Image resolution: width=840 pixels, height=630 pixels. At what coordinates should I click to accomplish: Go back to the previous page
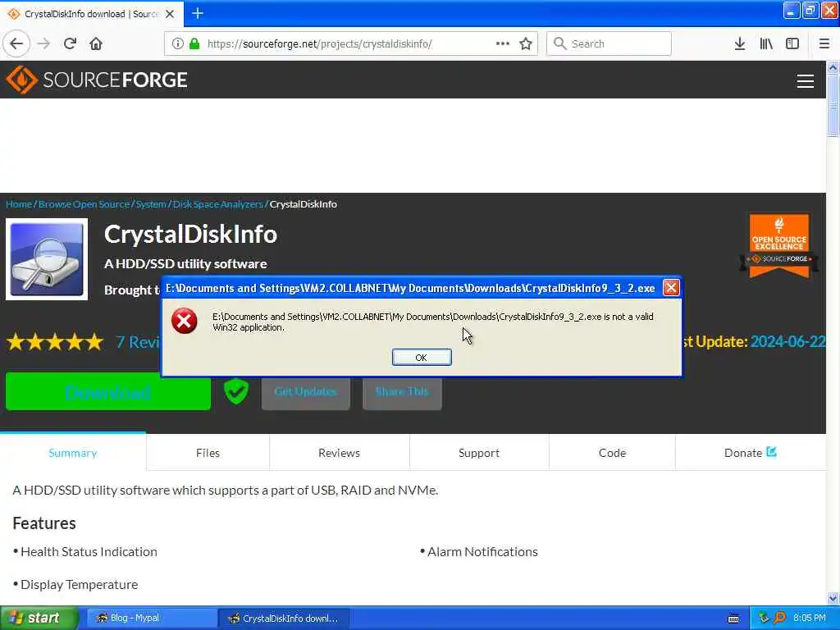click(x=16, y=43)
